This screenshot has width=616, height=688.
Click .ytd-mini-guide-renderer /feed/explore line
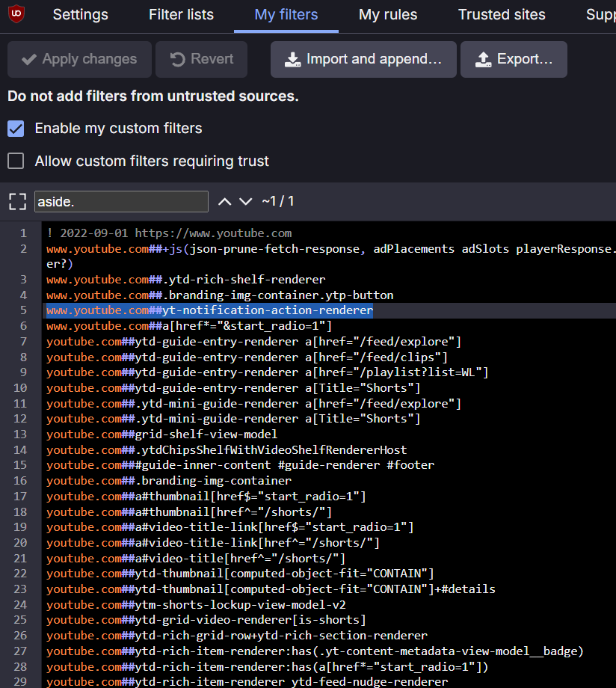(253, 404)
